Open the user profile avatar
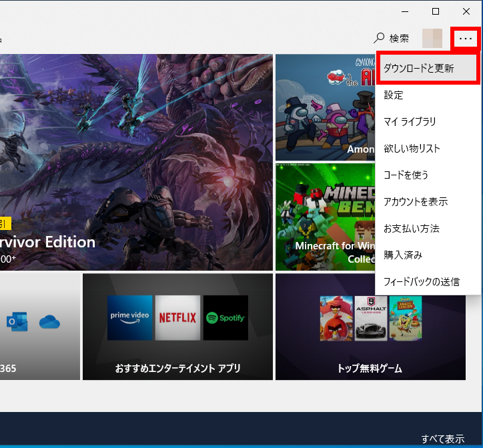 tap(432, 38)
